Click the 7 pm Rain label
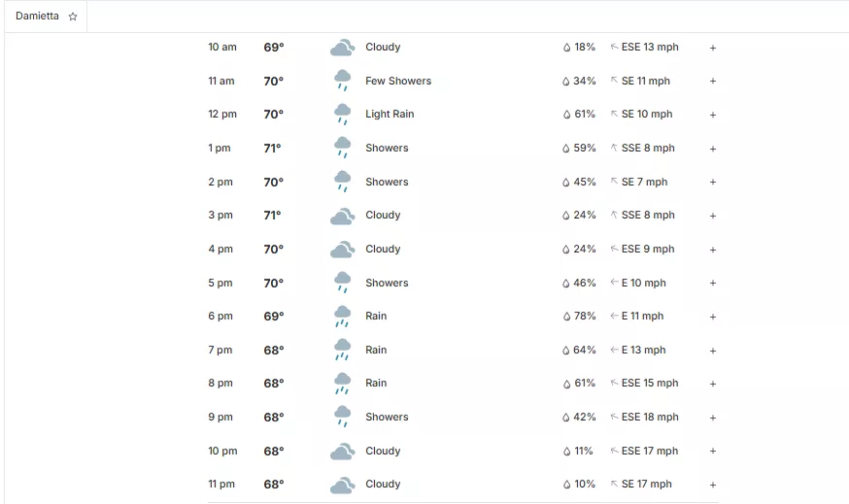849x504 pixels. pyautogui.click(x=376, y=350)
